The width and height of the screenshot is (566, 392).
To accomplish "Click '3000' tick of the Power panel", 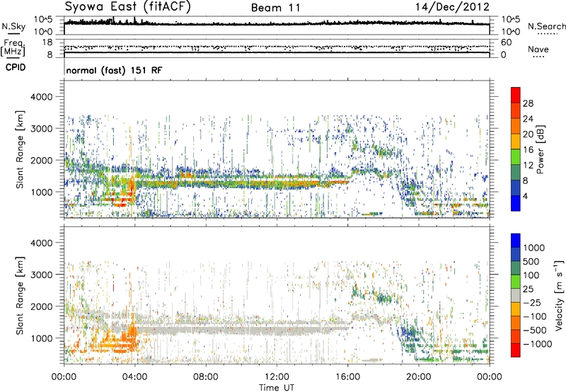I will [41, 129].
